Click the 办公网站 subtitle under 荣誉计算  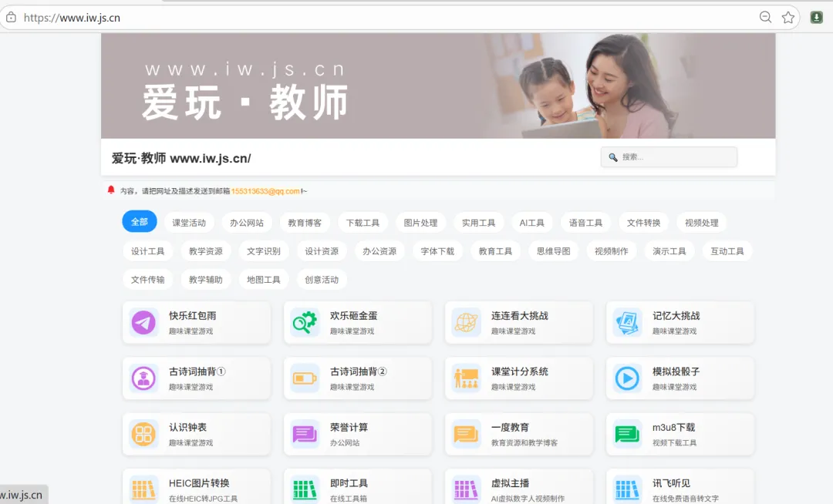pos(345,442)
